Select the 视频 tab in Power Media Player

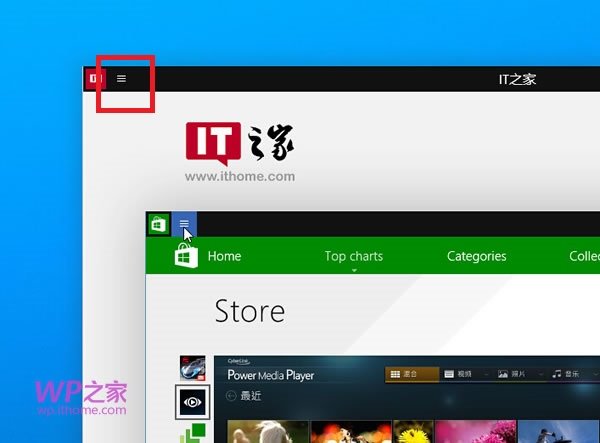pos(458,374)
